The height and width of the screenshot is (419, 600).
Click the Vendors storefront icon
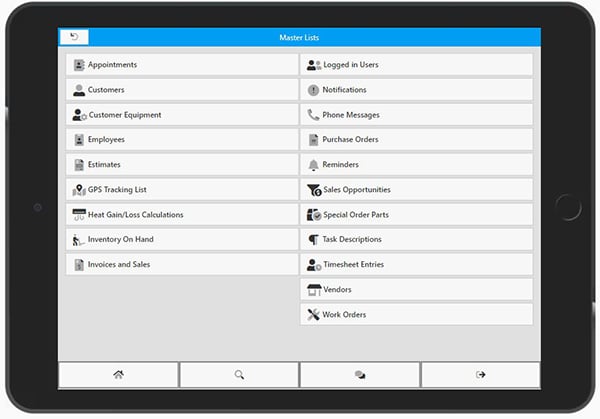click(x=313, y=290)
